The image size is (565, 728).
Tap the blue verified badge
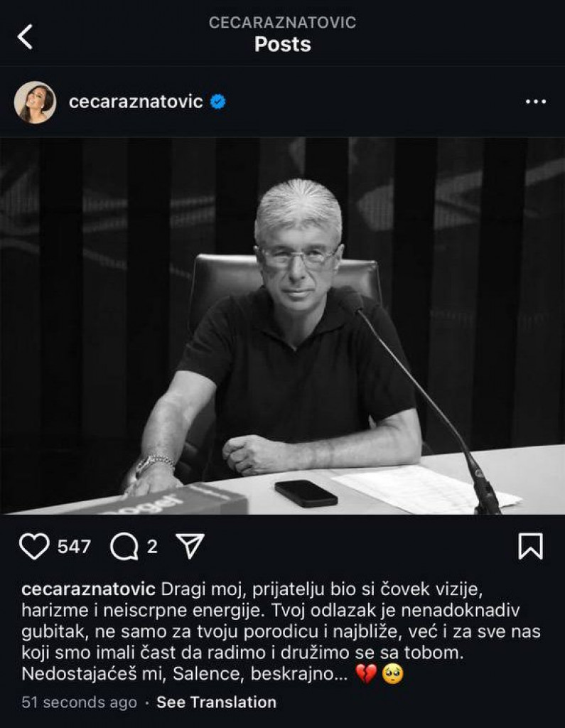pyautogui.click(x=217, y=101)
